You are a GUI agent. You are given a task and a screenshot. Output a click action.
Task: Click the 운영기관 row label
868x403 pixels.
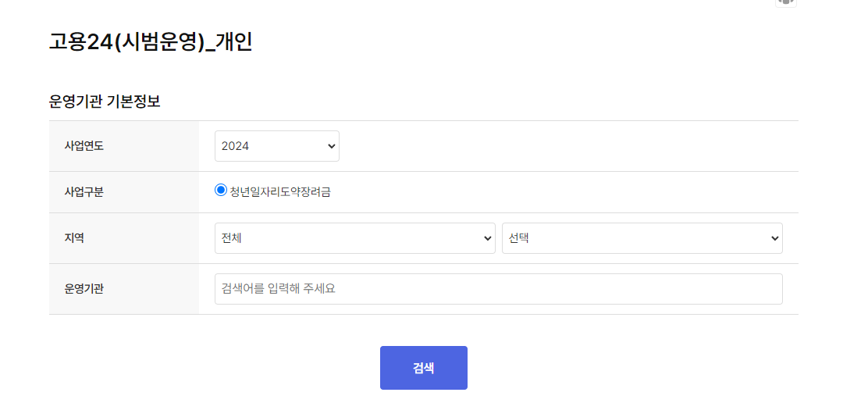pyautogui.click(x=84, y=290)
